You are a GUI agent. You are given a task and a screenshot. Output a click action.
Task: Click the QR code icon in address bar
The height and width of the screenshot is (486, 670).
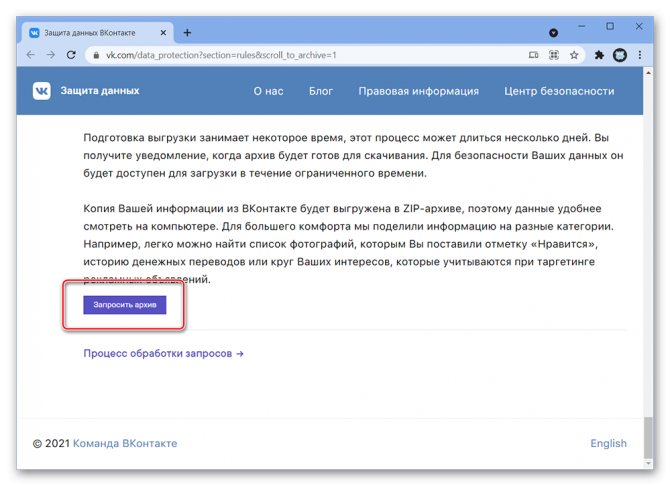554,55
